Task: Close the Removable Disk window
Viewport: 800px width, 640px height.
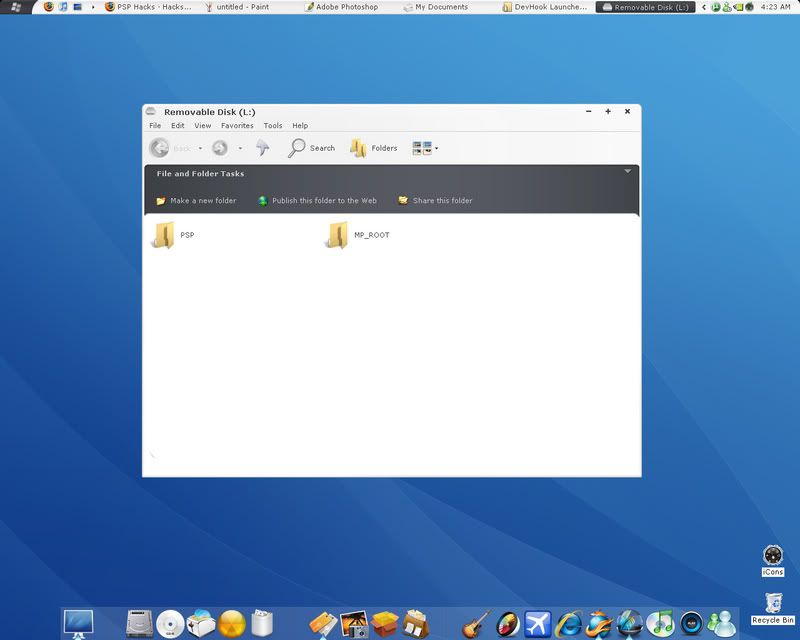Action: pos(628,111)
